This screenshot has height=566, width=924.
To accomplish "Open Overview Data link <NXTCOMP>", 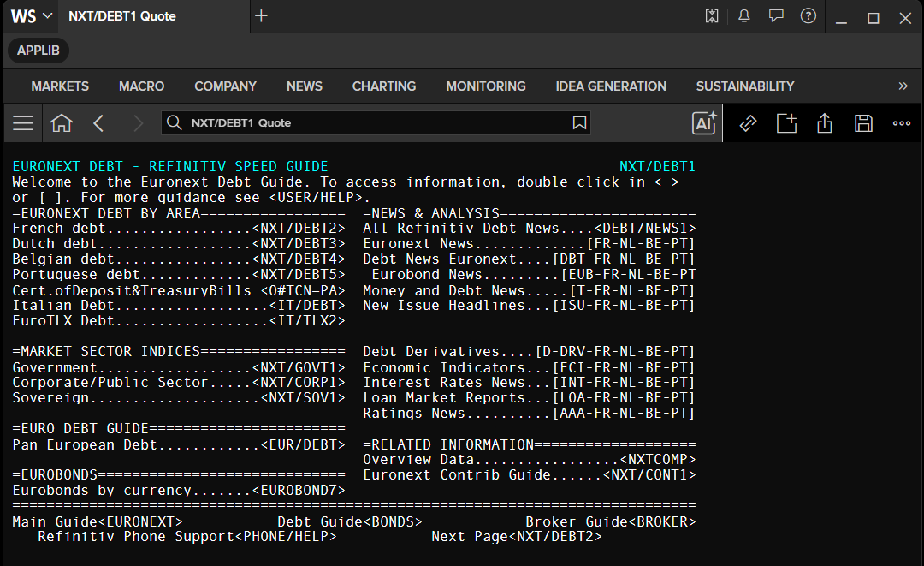I will [x=658, y=459].
